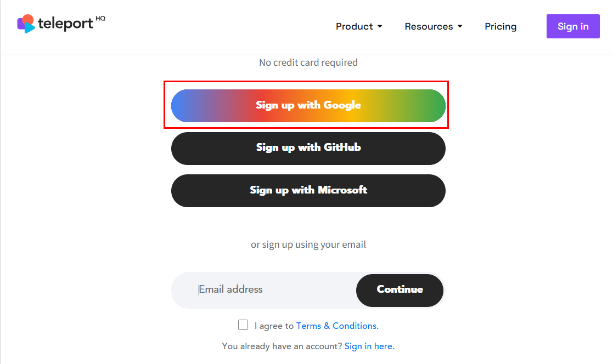This screenshot has width=613, height=364.
Task: Click the "No credit card required" text
Action: (x=308, y=62)
